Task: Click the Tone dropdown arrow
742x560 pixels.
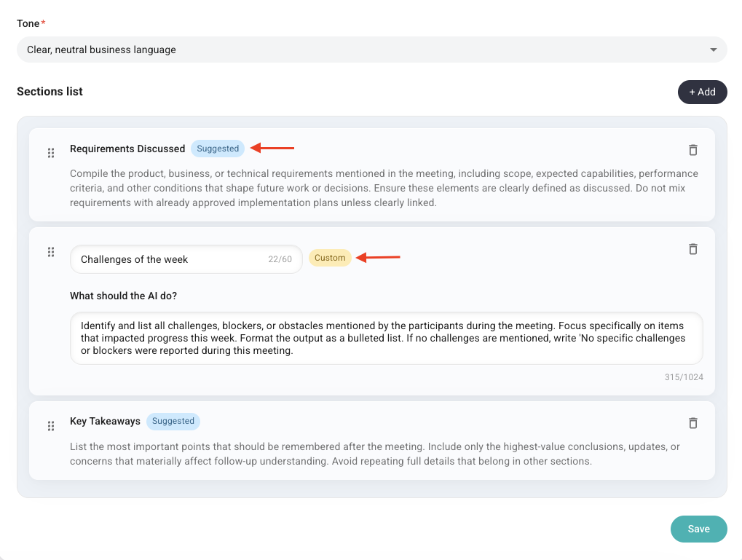Action: pos(712,50)
